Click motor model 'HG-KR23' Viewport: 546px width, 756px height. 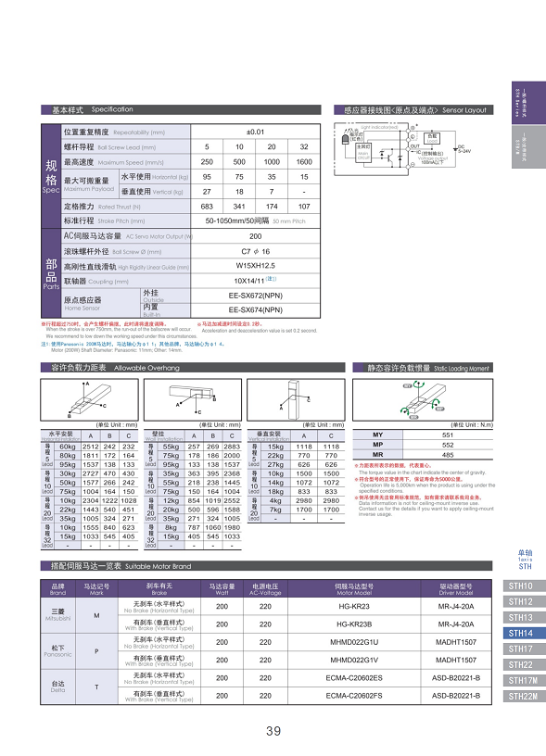click(354, 607)
